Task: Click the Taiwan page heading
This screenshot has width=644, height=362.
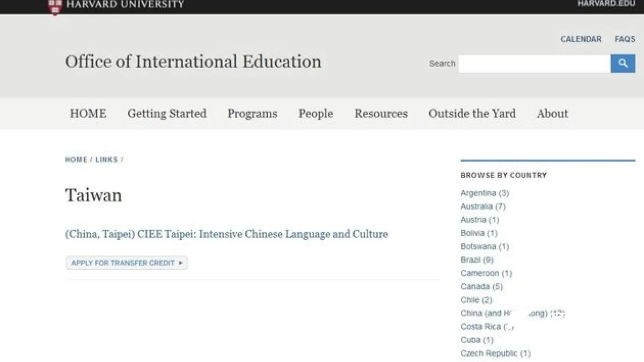Action: click(93, 195)
